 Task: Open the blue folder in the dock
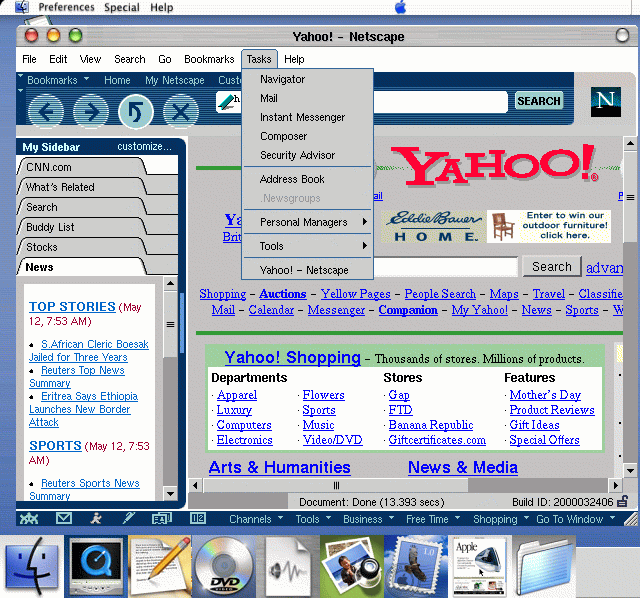(x=544, y=567)
